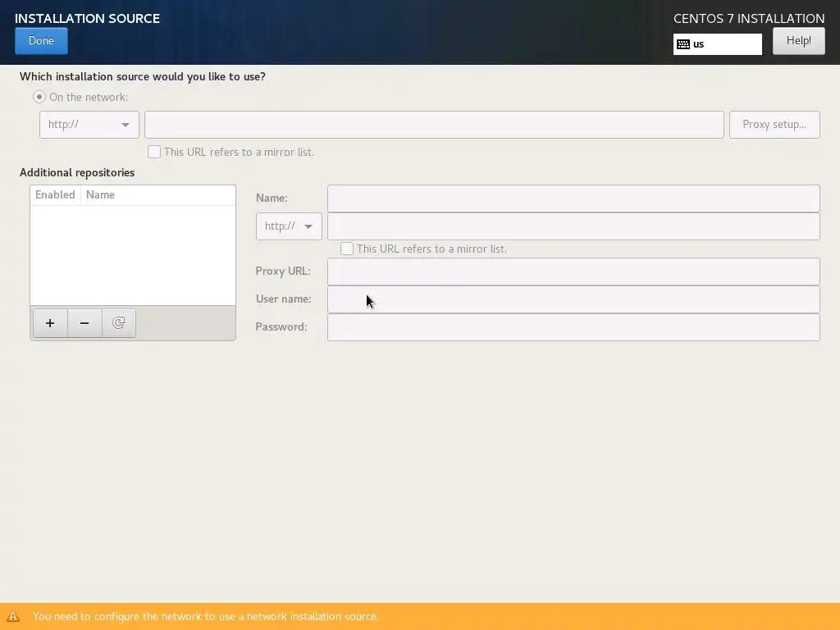Click the CENTOS 7 INSTALLATION label

pos(749,18)
